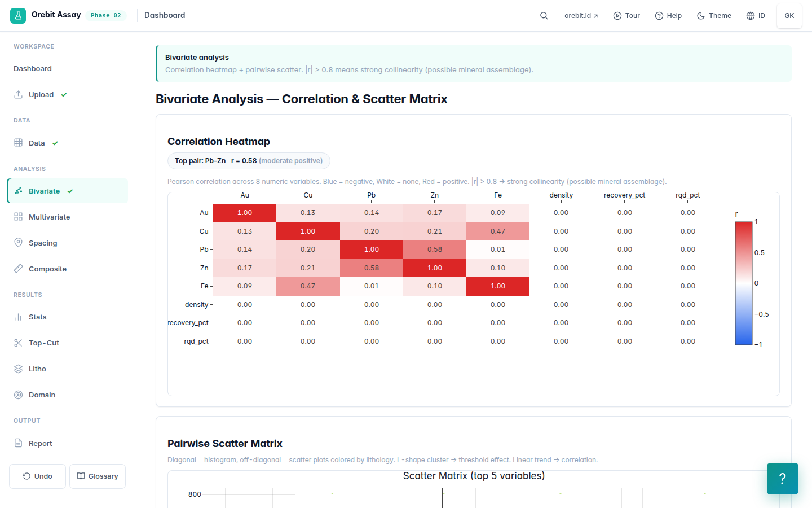812x508 pixels.
Task: Open Report under Output
Action: [x=68, y=444]
